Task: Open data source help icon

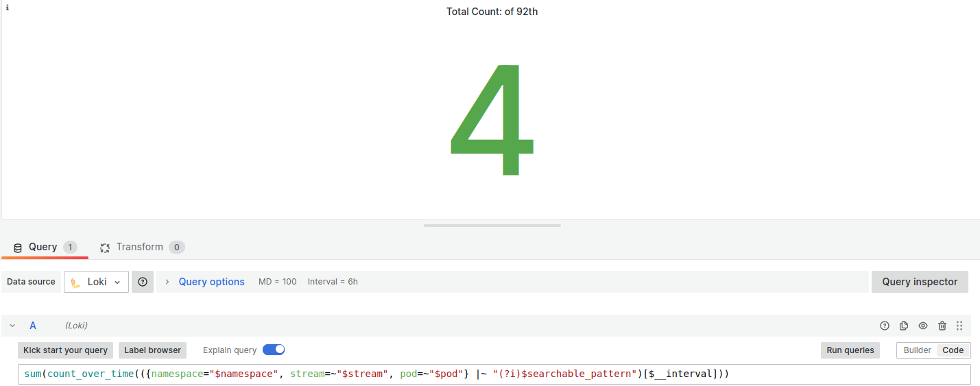Action: tap(143, 282)
